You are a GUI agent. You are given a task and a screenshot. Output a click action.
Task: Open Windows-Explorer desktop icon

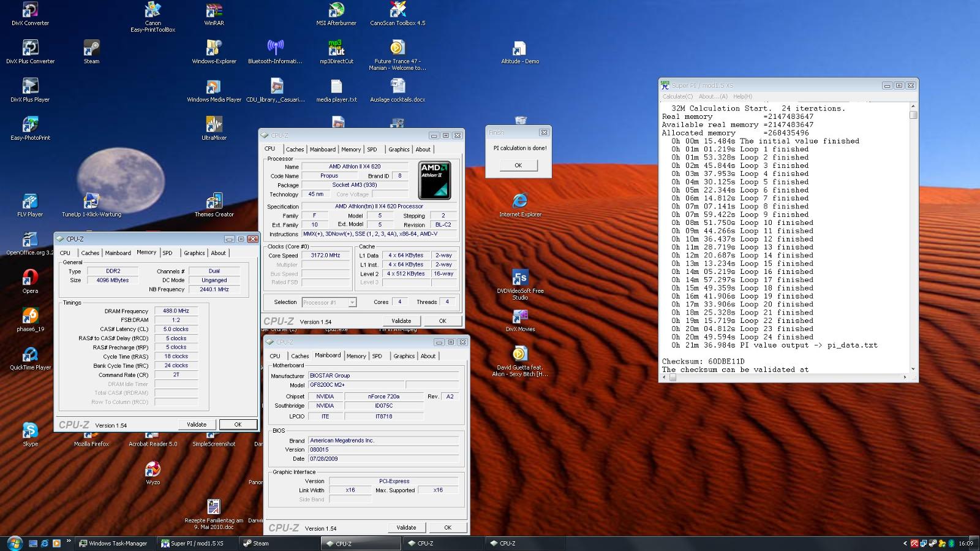click(214, 51)
